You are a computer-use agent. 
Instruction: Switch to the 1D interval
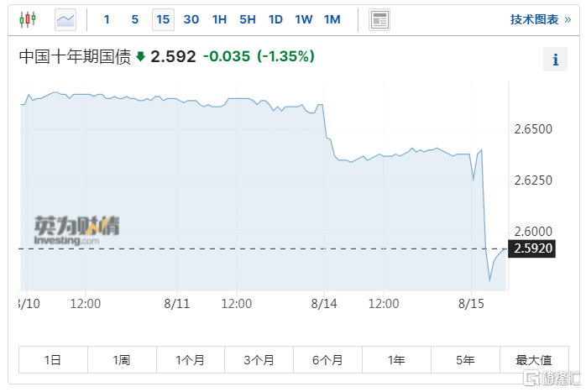(275, 19)
